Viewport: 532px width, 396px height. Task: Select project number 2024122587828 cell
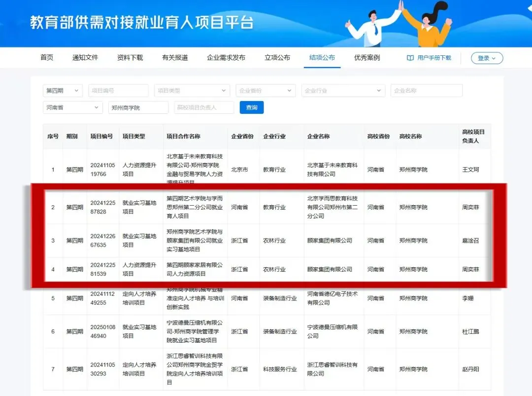[x=103, y=207]
